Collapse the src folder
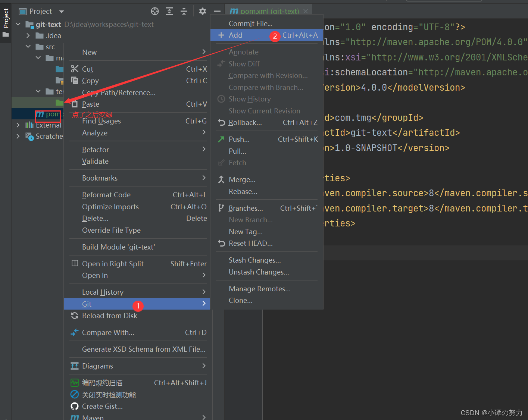528x420 pixels. [x=28, y=47]
